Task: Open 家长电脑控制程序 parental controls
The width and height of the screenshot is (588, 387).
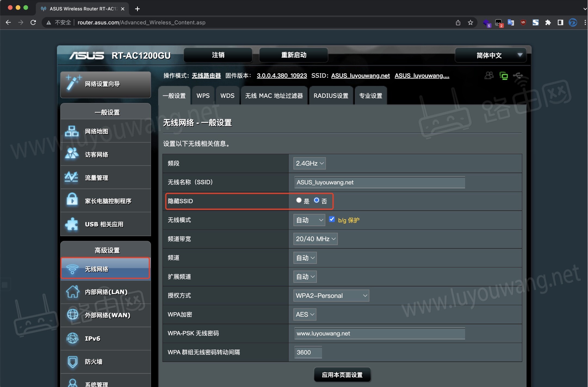Action: (x=108, y=201)
